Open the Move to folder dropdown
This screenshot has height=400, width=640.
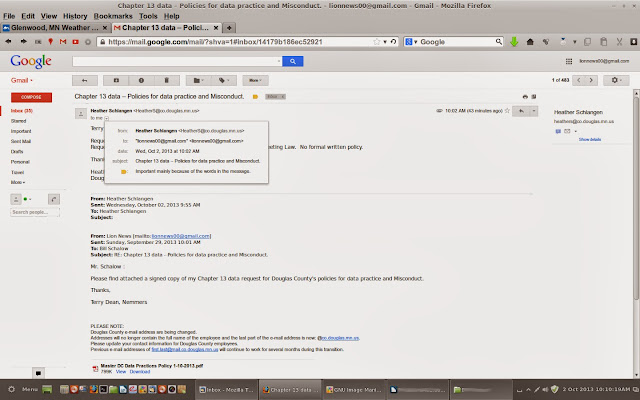(x=198, y=80)
